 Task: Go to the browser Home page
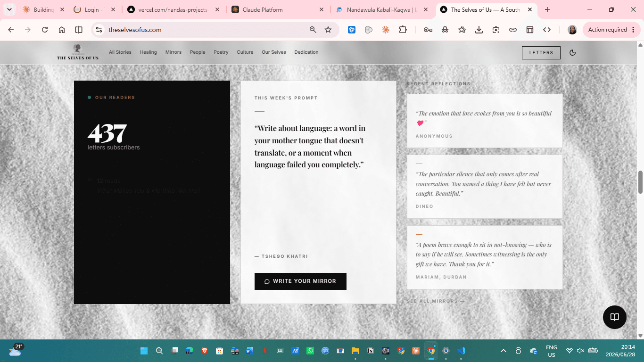[x=62, y=30]
